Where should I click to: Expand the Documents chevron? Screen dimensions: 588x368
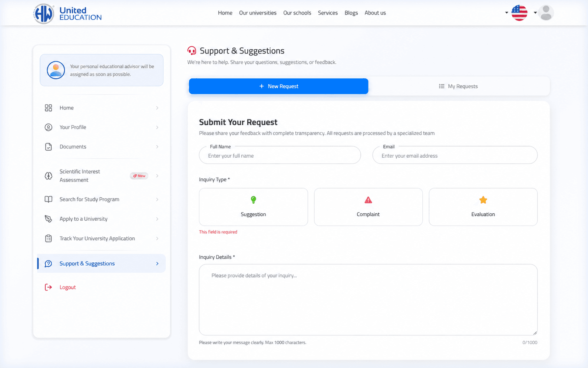[x=157, y=147]
